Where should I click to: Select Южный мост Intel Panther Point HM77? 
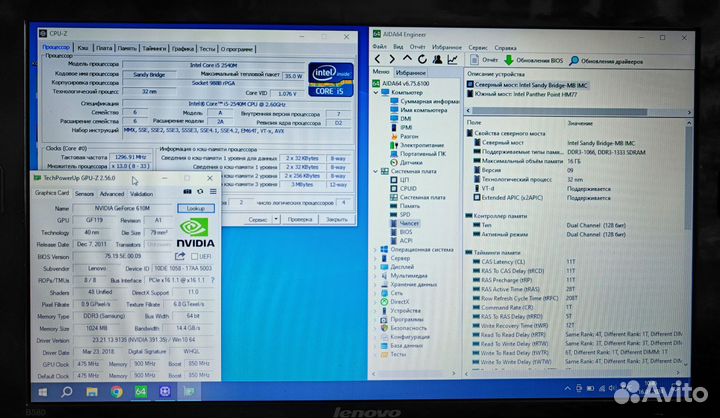(522, 94)
